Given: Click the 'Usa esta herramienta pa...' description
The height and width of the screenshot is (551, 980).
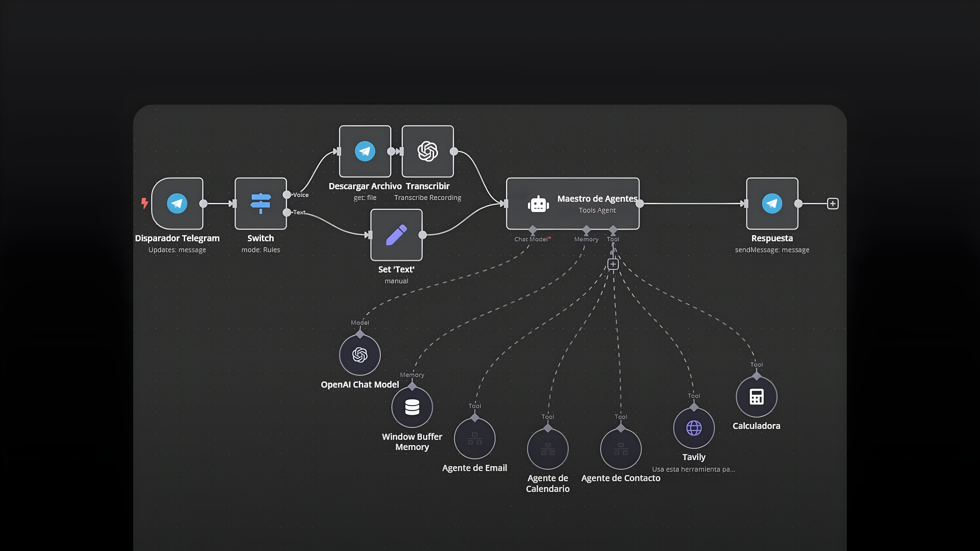Looking at the screenshot, I should (x=694, y=469).
